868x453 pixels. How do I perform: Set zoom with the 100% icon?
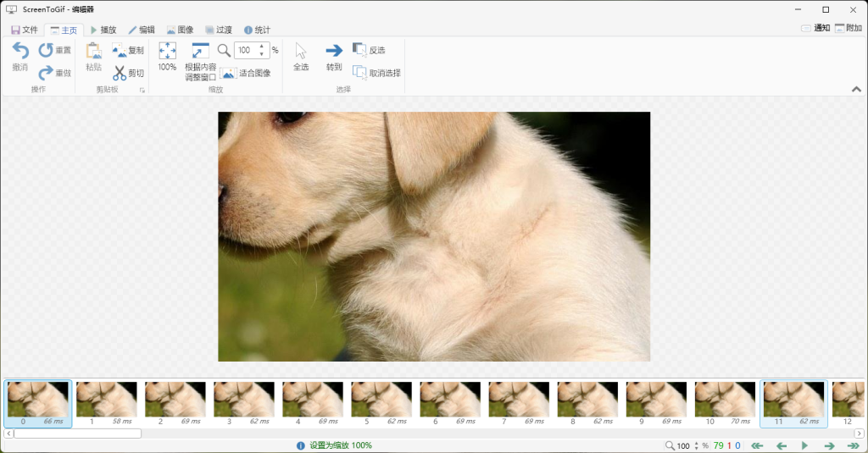point(167,51)
